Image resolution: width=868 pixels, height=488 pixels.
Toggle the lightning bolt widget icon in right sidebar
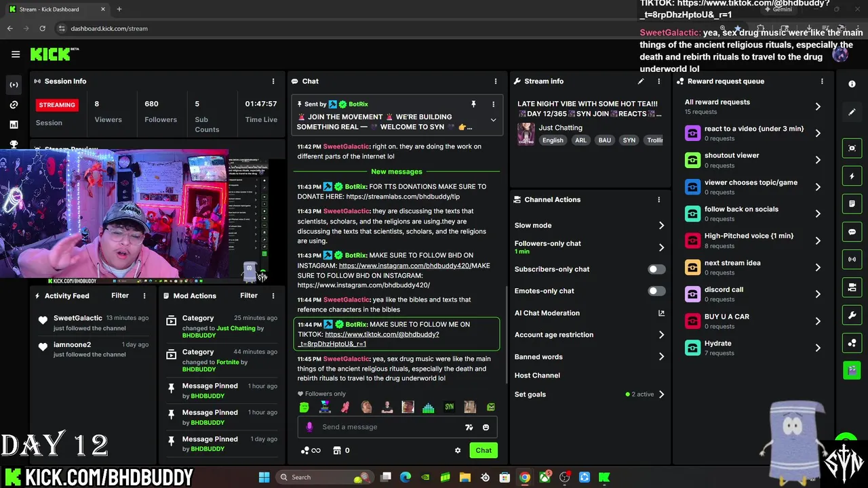(852, 176)
